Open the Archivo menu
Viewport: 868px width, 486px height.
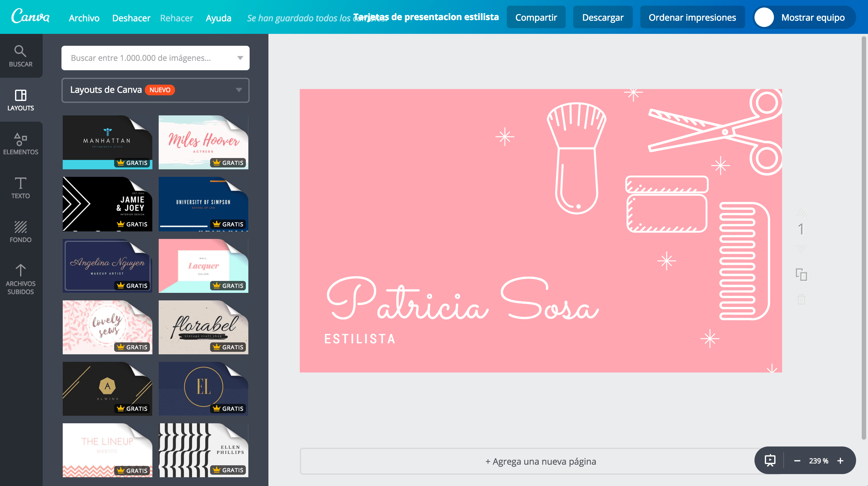point(84,18)
